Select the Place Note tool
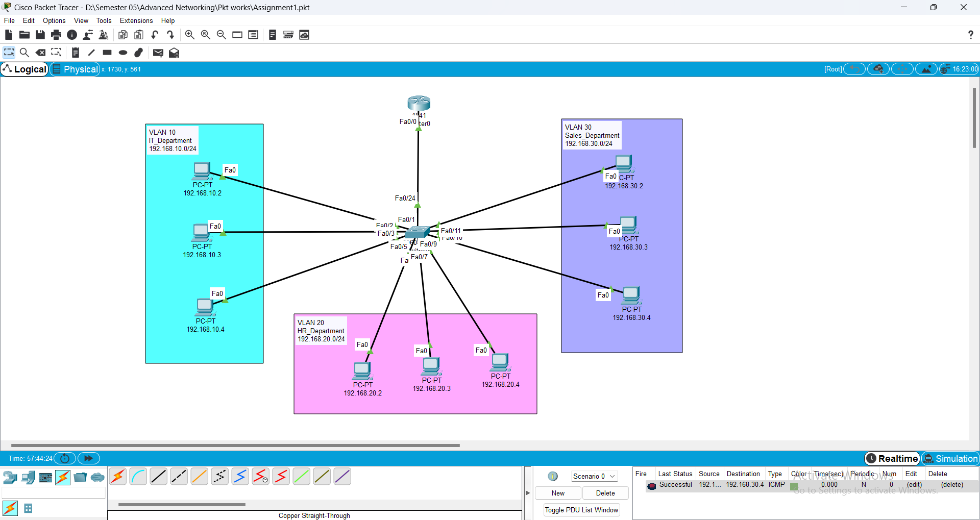The height and width of the screenshot is (520, 980). (76, 53)
